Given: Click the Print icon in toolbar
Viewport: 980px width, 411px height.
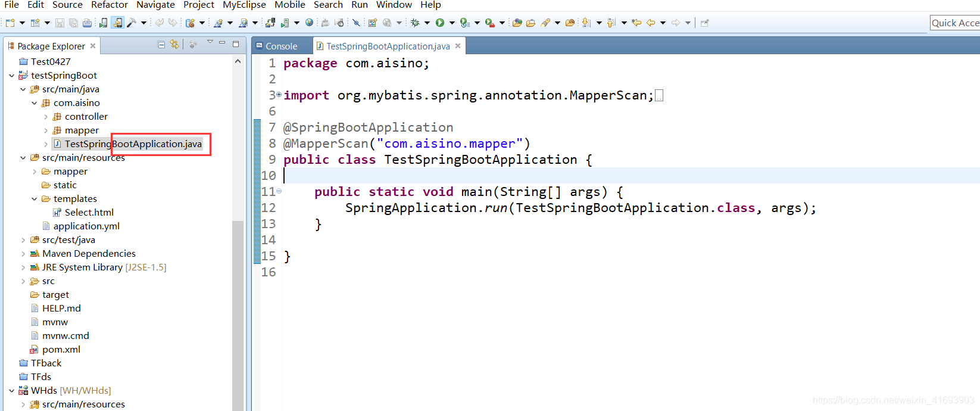Looking at the screenshot, I should [87, 23].
